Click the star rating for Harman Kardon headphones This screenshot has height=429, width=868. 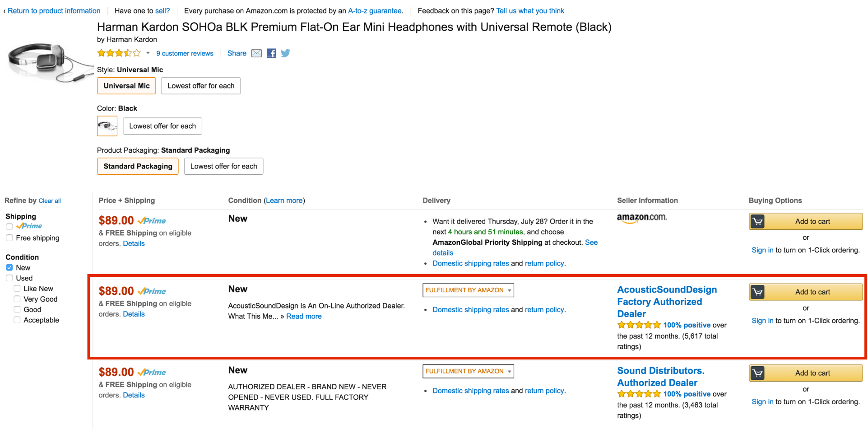click(119, 53)
